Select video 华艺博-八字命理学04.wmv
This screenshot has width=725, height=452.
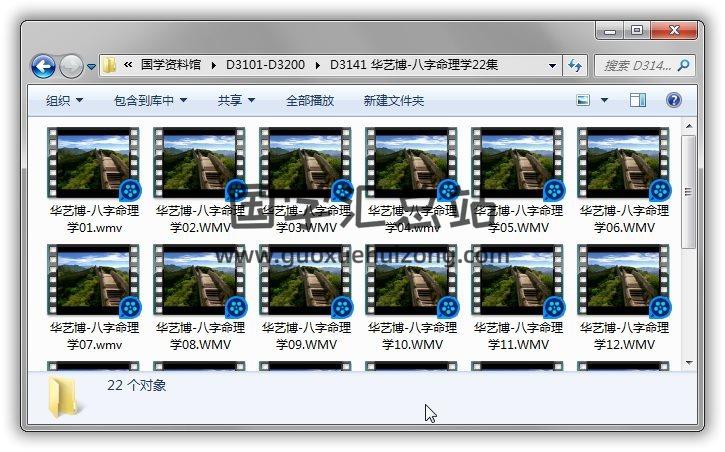point(412,181)
